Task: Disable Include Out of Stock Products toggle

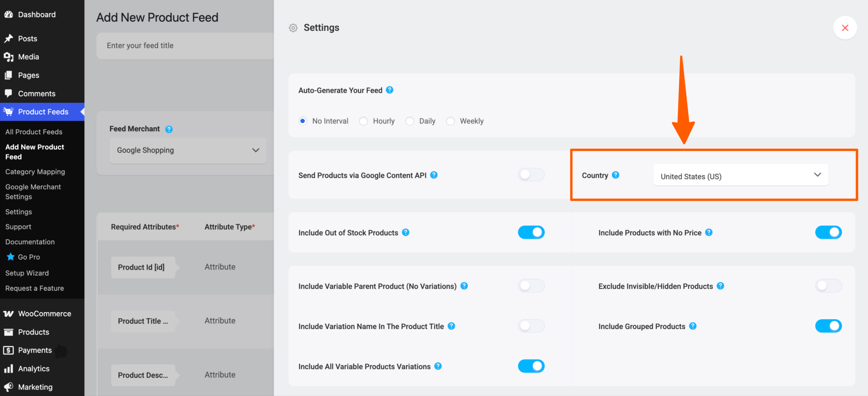Action: tap(531, 232)
